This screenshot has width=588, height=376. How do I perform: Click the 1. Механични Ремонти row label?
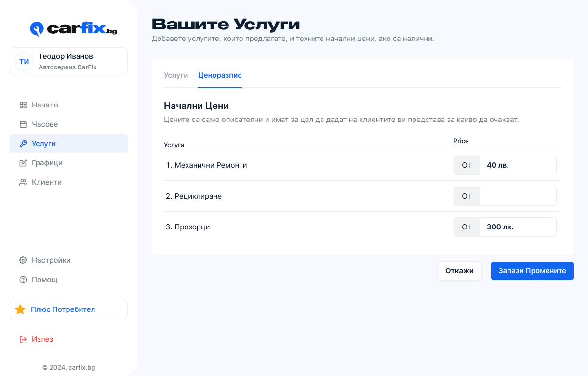pos(206,165)
